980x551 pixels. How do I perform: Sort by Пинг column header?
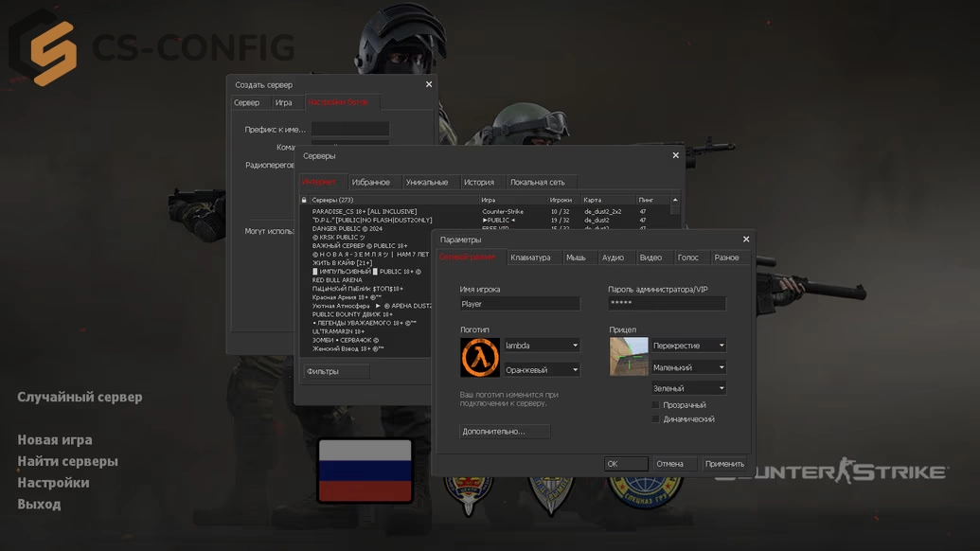pyautogui.click(x=653, y=200)
